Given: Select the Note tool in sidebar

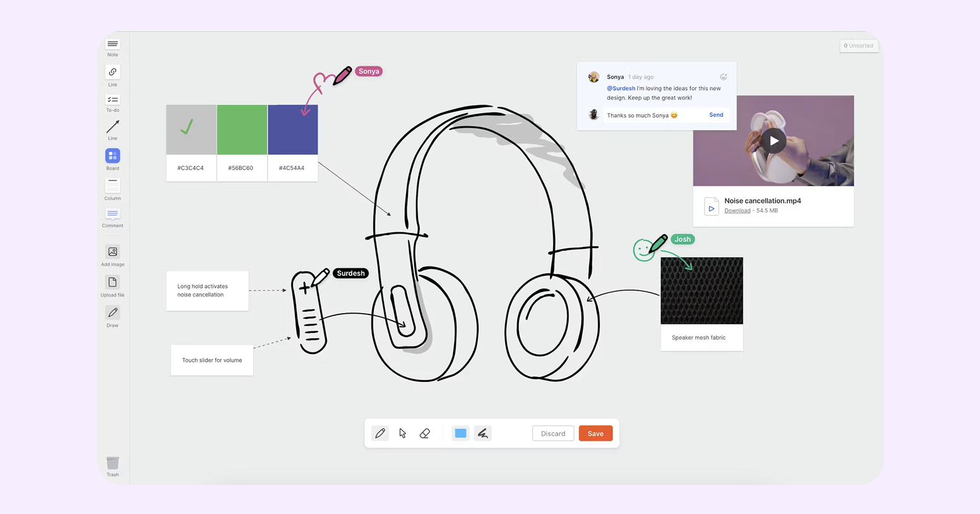Looking at the screenshot, I should point(112,44).
